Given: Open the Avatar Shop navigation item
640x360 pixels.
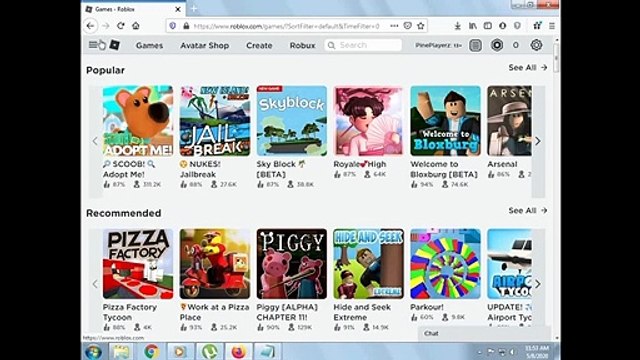Looking at the screenshot, I should coord(204,45).
